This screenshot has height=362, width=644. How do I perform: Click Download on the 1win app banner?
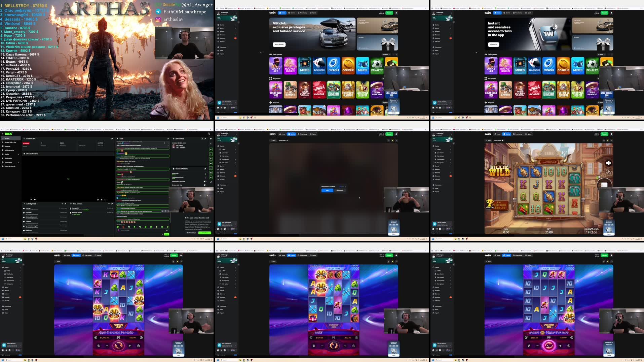tap(493, 44)
